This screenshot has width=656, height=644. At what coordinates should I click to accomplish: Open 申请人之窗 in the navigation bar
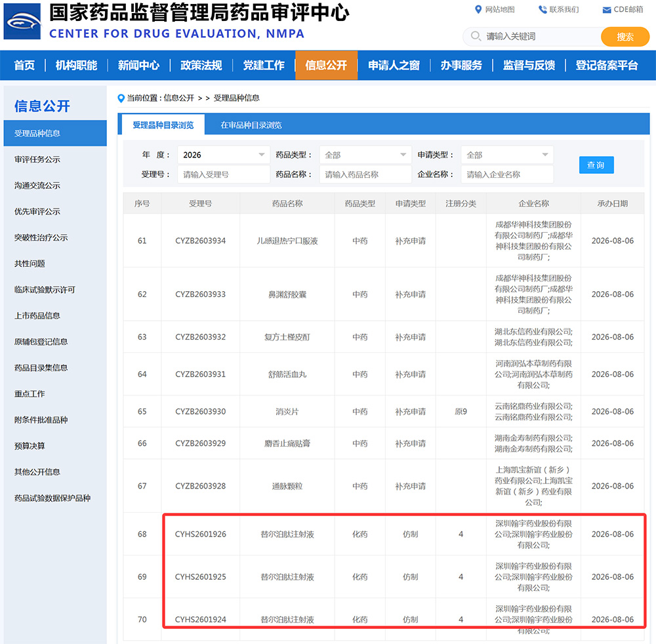pyautogui.click(x=394, y=65)
